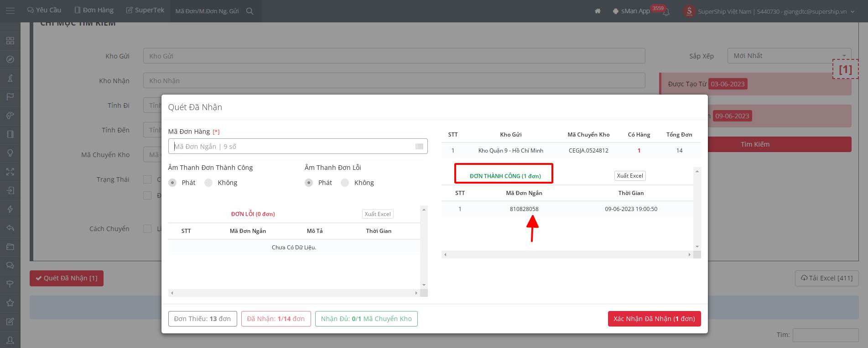Click the 09-06-2023 end date chip
Viewport: 868px width, 348px height.
click(x=732, y=116)
